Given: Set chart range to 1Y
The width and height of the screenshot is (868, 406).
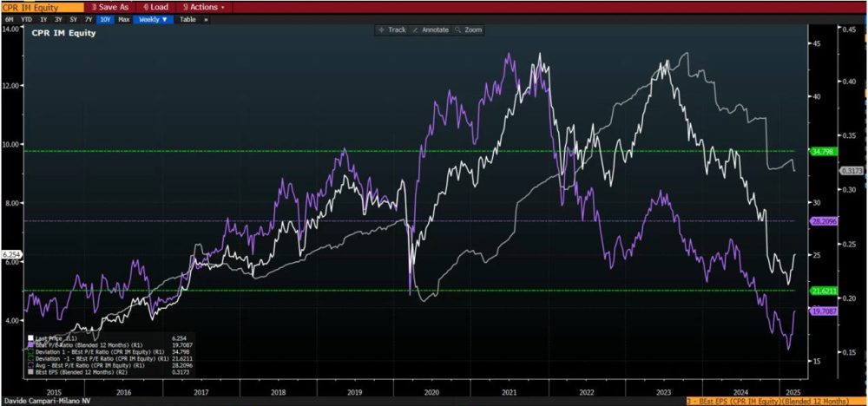Looking at the screenshot, I should click(42, 18).
